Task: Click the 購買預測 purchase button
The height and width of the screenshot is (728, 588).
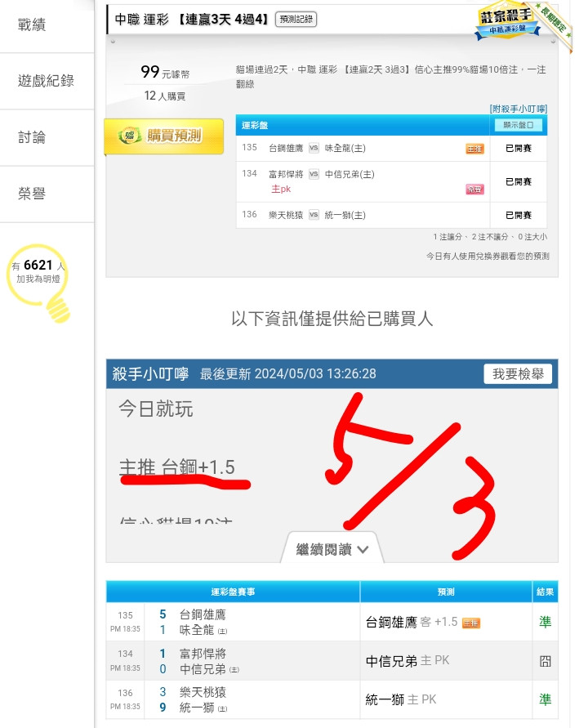Action: tap(164, 136)
